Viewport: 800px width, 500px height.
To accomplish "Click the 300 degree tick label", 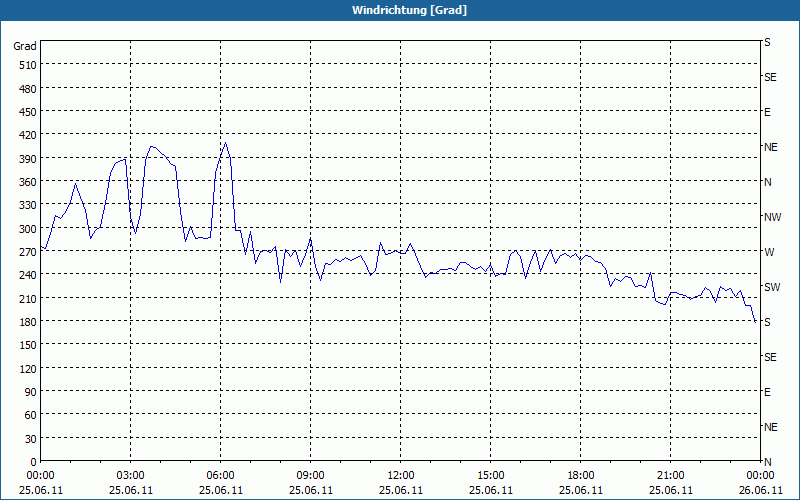I will click(28, 229).
